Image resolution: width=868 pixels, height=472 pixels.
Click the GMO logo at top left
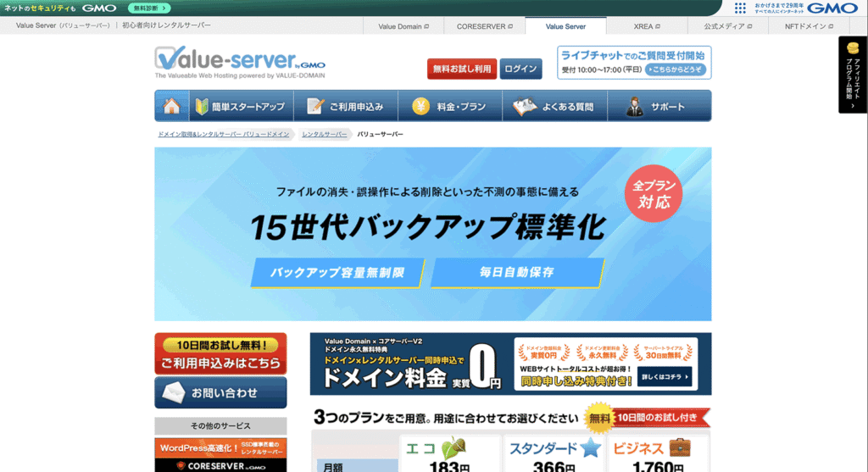coord(98,8)
